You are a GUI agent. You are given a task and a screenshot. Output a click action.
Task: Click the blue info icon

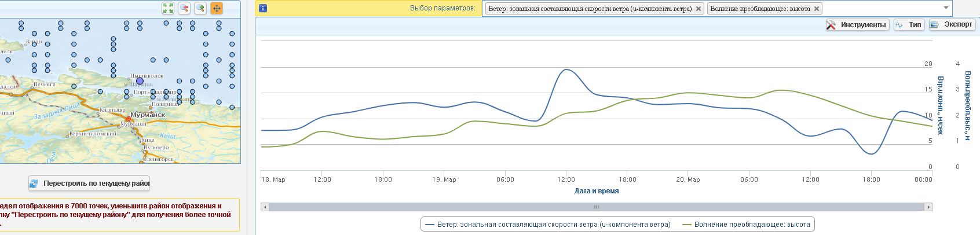coord(263,8)
